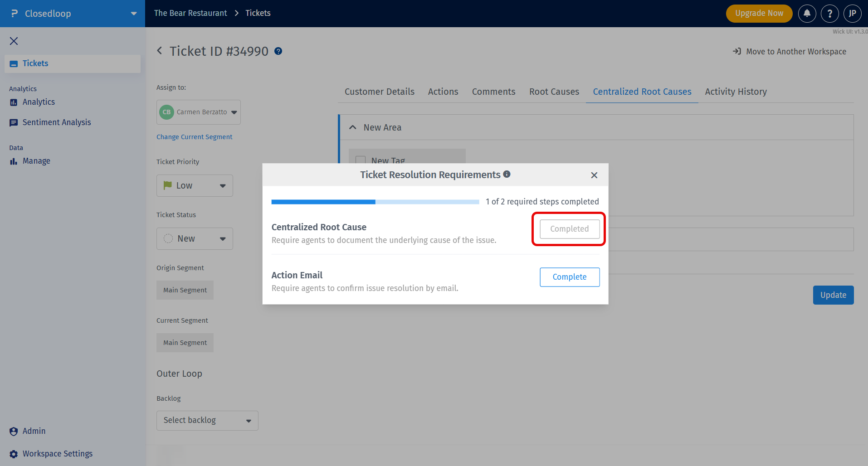Close the Ticket Resolution Requirements dialog
868x466 pixels.
(594, 175)
